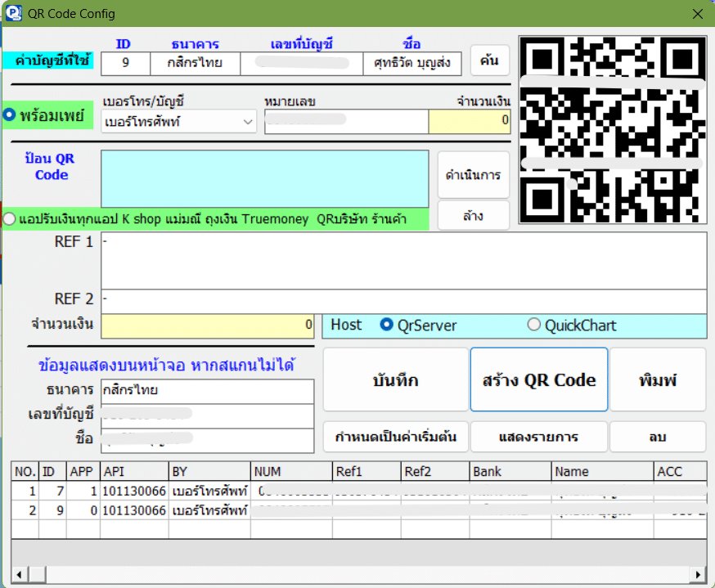Screen dimensions: 715x588
Task: Click inside the ป้อน QR Code text area
Action: pyautogui.click(x=264, y=178)
